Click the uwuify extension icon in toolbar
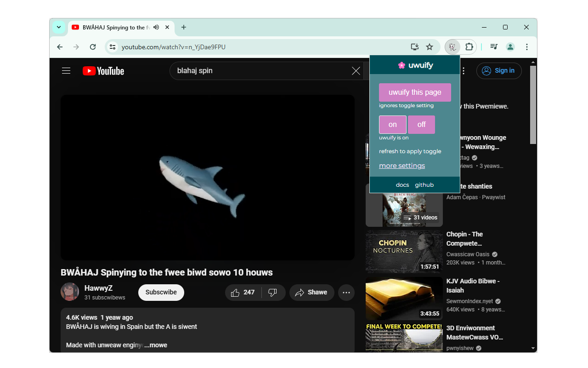The image size is (588, 368). [x=452, y=47]
